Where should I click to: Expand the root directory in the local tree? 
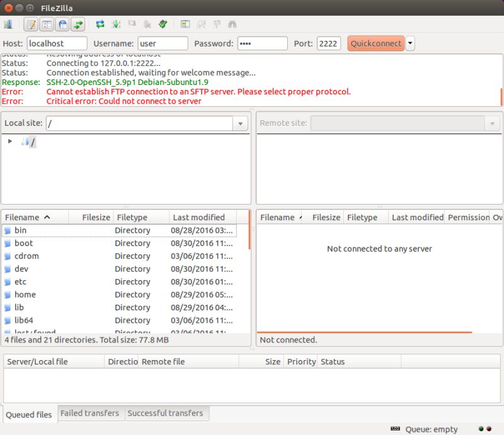pos(9,142)
